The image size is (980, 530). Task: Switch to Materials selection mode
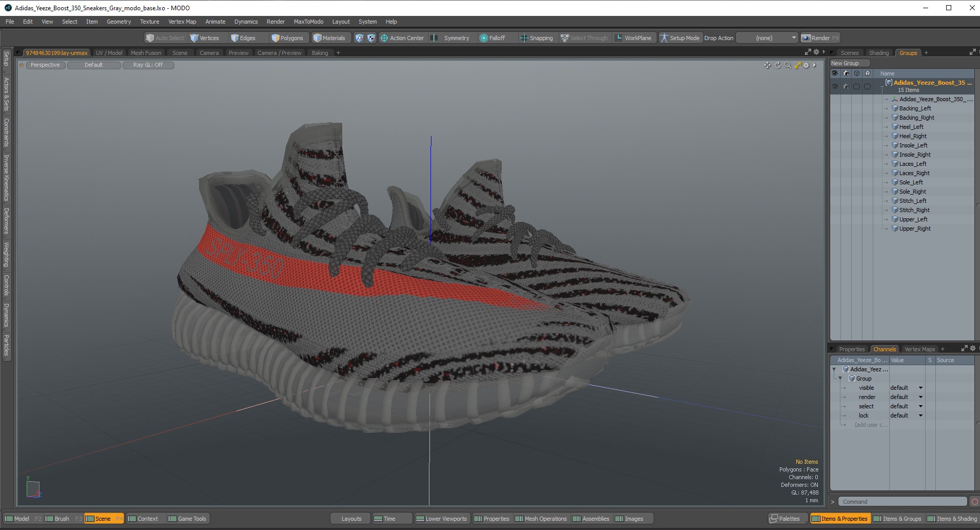pos(329,38)
